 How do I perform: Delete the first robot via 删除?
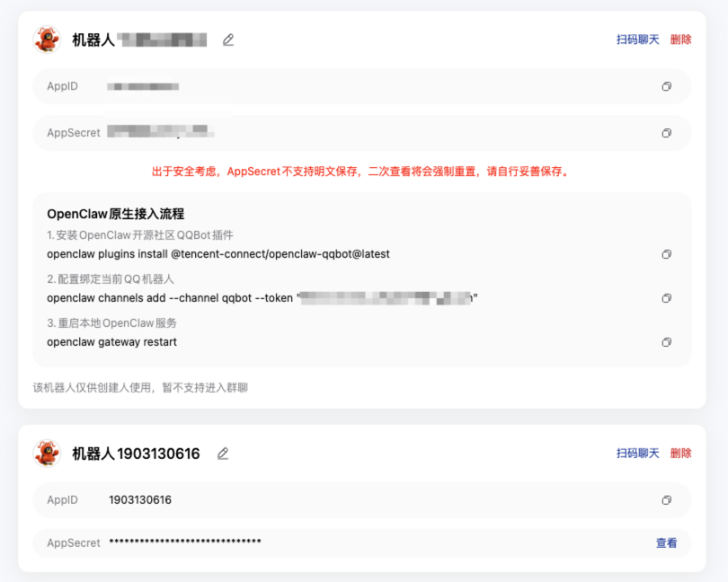[680, 40]
